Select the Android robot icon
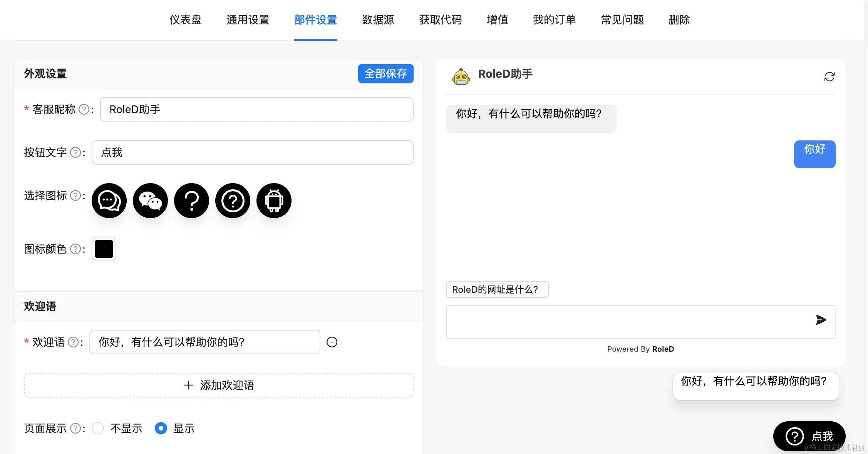The image size is (868, 454). point(274,200)
